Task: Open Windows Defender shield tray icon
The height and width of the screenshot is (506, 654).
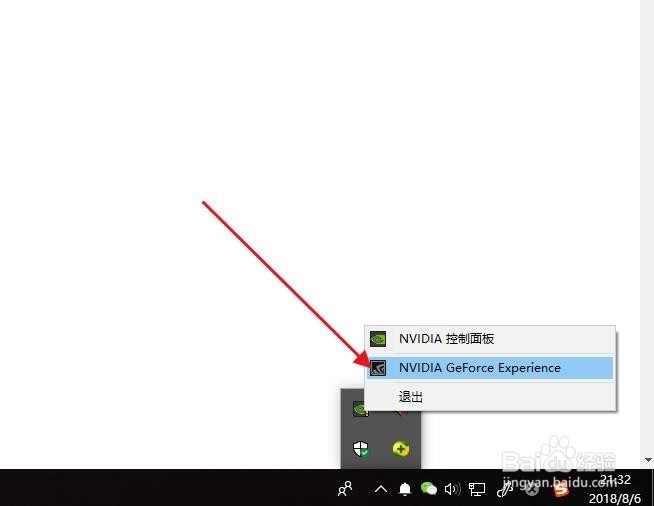Action: pos(361,449)
